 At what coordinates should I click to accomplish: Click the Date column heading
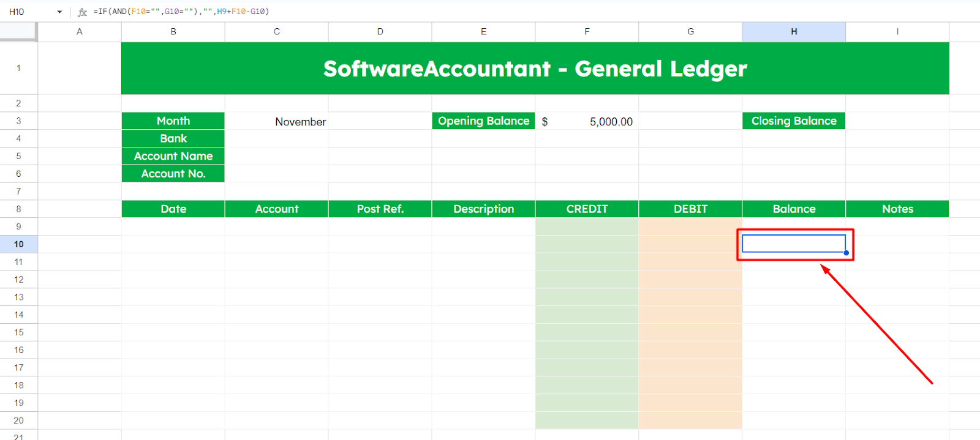(x=173, y=209)
